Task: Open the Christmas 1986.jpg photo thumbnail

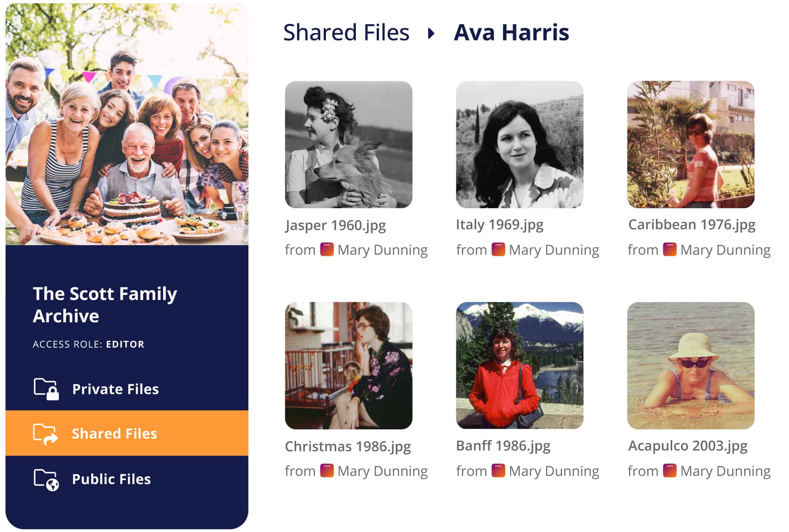Action: click(349, 366)
